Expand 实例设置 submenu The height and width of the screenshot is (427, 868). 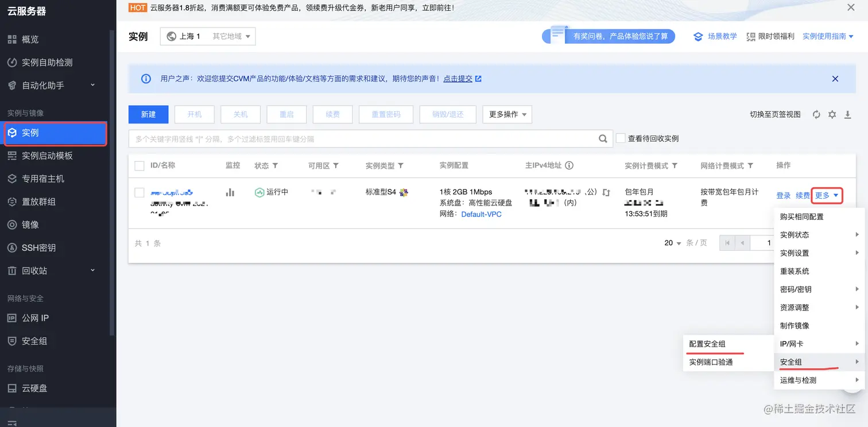click(819, 253)
